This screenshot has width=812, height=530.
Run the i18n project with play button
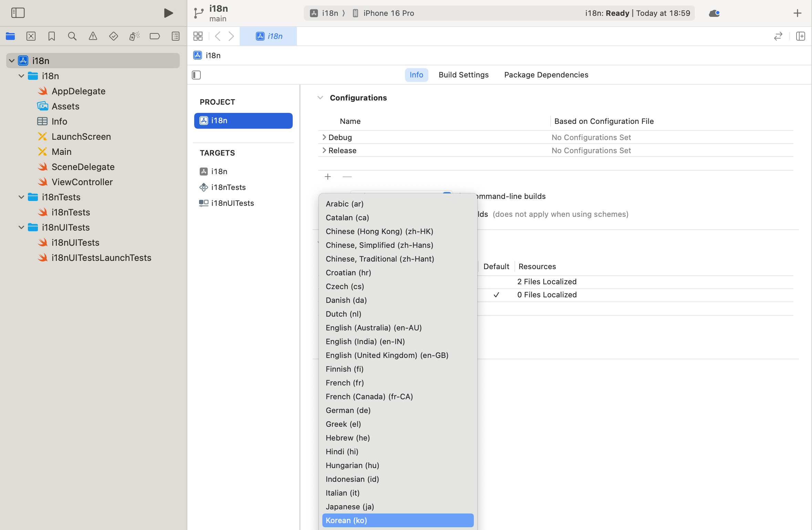click(x=168, y=13)
